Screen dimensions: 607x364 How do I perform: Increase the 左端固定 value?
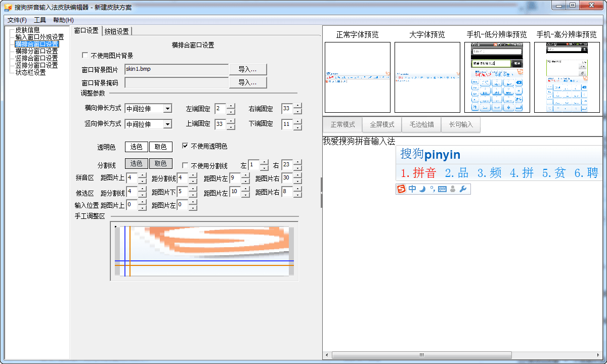click(x=231, y=106)
